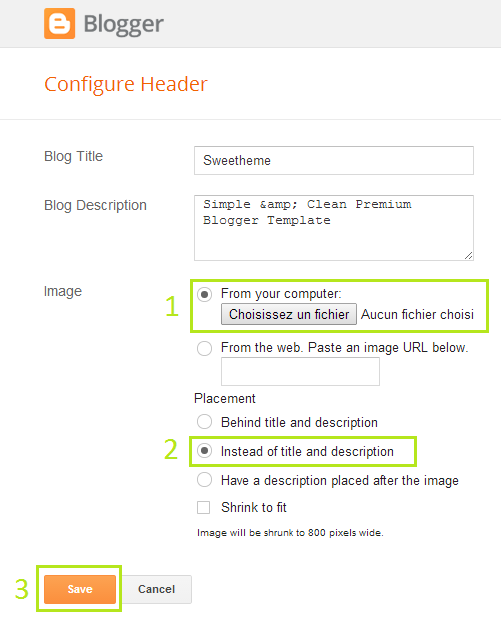The width and height of the screenshot is (501, 620).
Task: Click the Blog Title field label
Action: 74,157
